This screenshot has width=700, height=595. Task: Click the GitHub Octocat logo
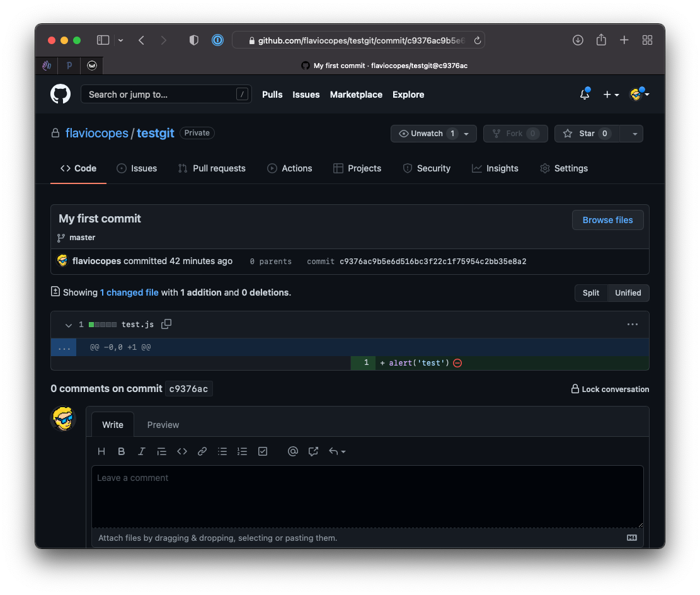pos(60,95)
